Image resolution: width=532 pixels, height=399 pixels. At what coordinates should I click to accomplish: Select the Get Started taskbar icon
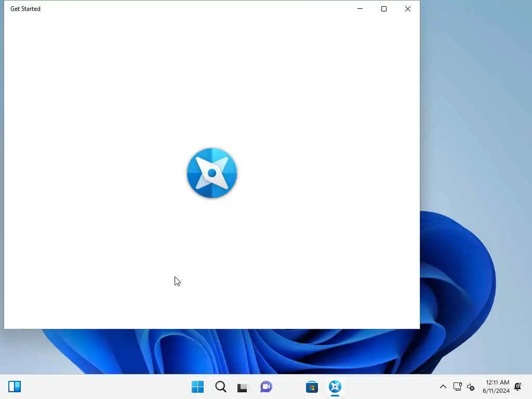coord(335,387)
